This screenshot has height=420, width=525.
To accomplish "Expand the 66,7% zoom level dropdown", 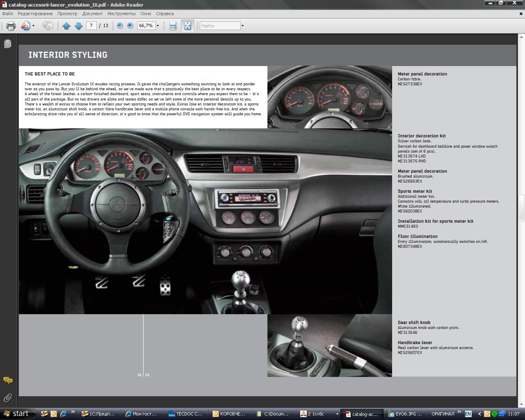I will [157, 26].
